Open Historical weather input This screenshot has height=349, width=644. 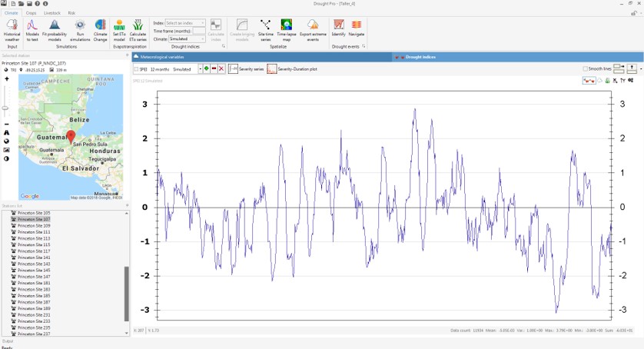point(12,30)
